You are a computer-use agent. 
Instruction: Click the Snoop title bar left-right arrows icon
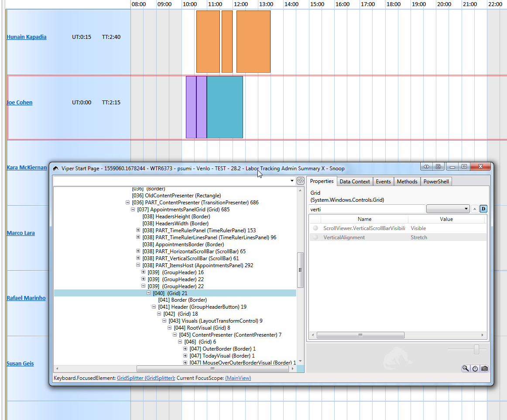[426, 167]
